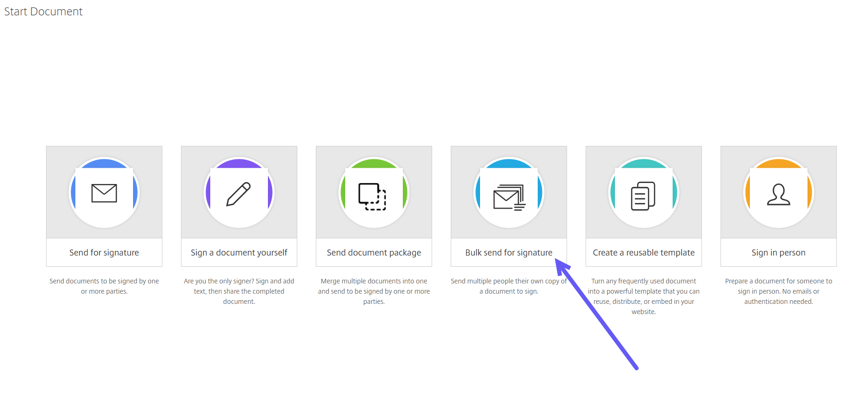Screen dimensions: 868x394
Task: Choose 'Sign a document yourself' label
Action: (239, 252)
